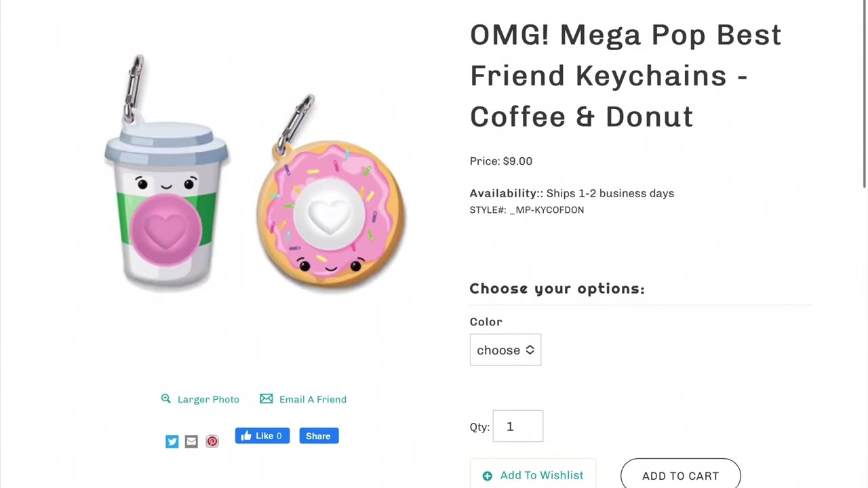Click the product title heading
868x488 pixels.
[625, 75]
